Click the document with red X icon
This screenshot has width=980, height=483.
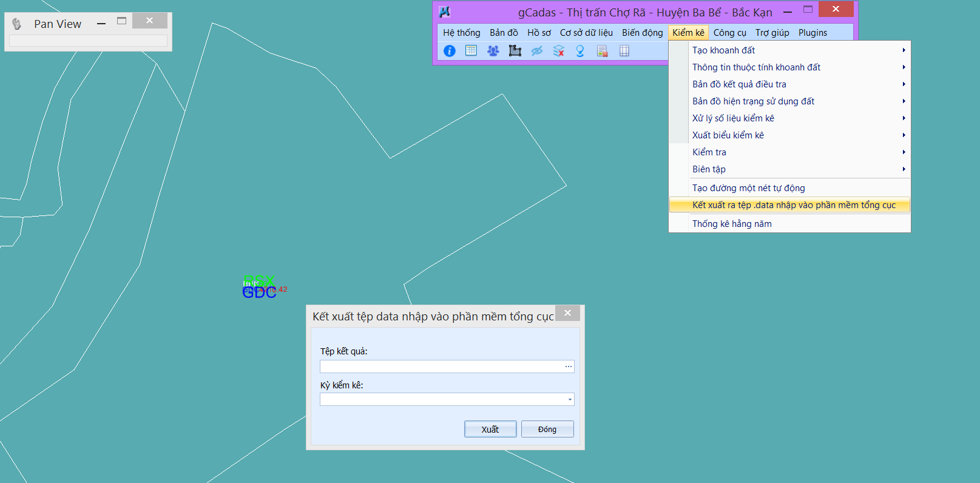[x=602, y=51]
